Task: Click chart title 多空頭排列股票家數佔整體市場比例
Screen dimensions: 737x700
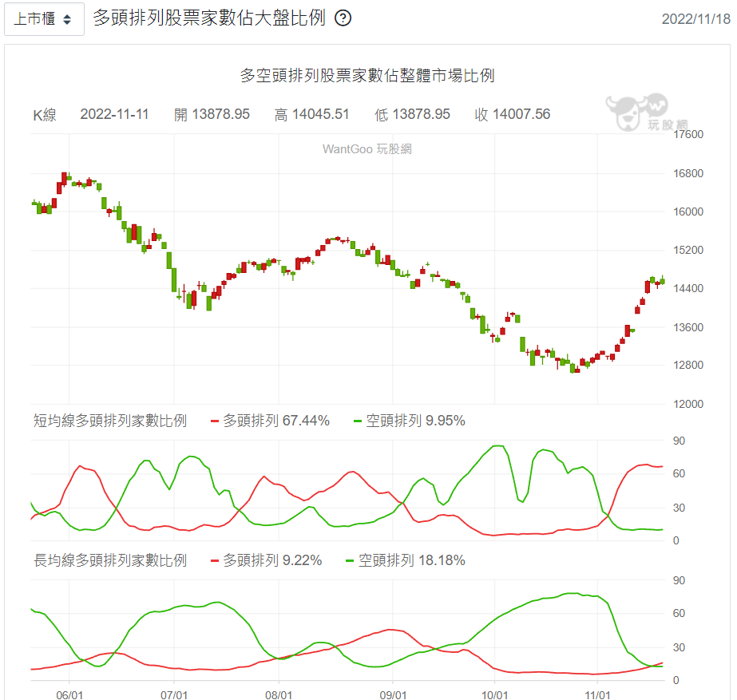Action: click(367, 76)
